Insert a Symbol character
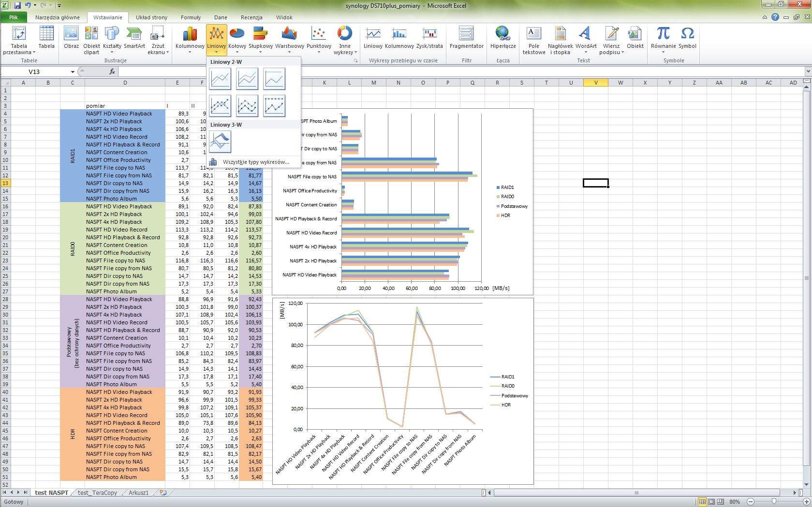Screen dimensions: 812x507 (687, 38)
